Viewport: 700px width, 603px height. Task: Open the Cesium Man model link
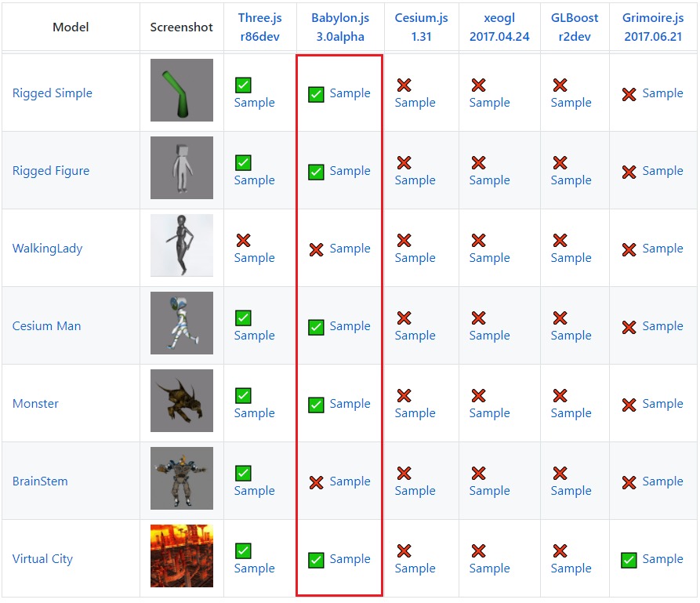tap(47, 326)
